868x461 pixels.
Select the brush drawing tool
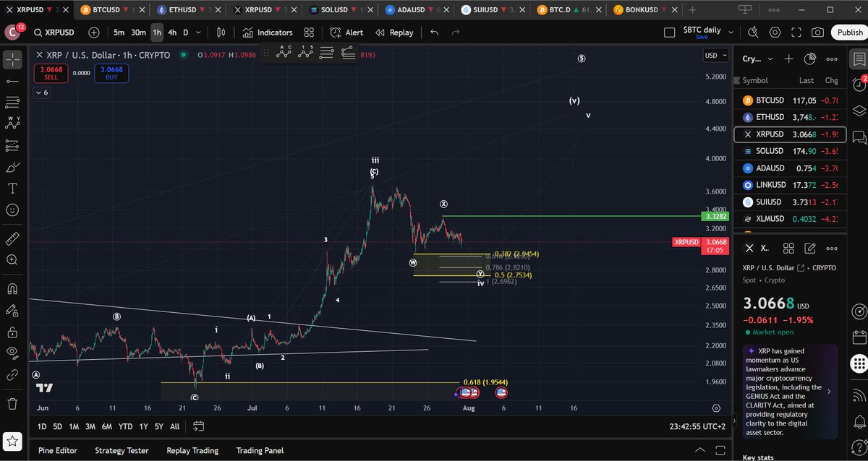pyautogui.click(x=12, y=167)
